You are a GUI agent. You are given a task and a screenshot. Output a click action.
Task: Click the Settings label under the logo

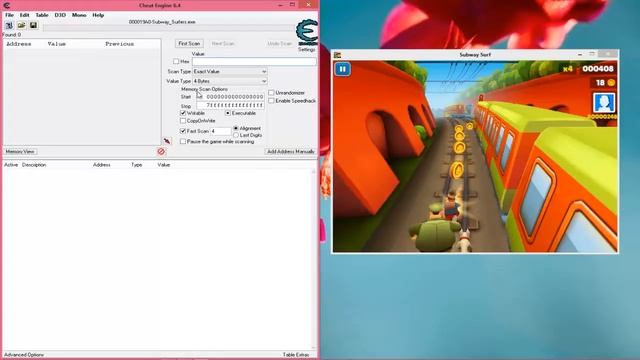click(x=307, y=49)
